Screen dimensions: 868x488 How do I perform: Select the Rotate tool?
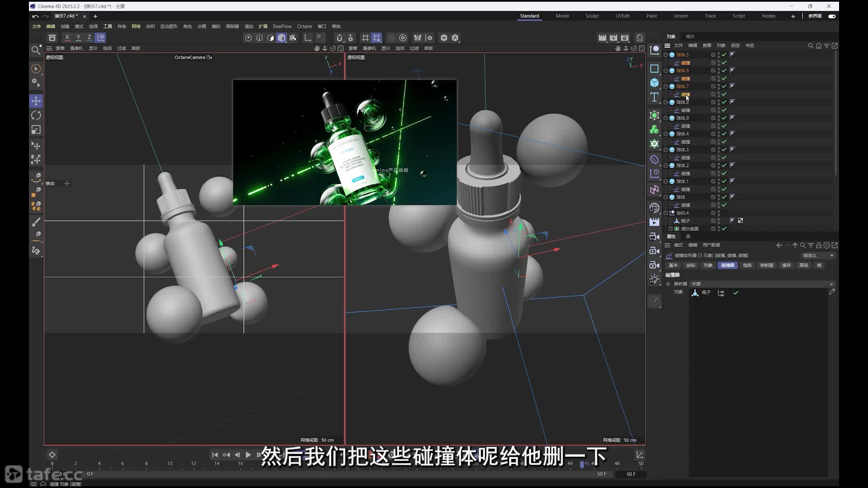click(36, 115)
